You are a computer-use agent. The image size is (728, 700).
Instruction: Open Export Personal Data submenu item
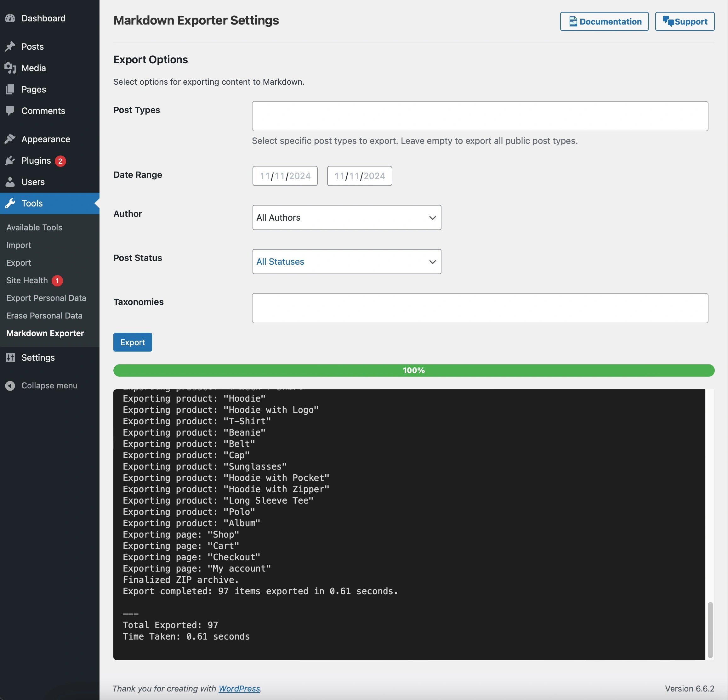[x=46, y=298]
